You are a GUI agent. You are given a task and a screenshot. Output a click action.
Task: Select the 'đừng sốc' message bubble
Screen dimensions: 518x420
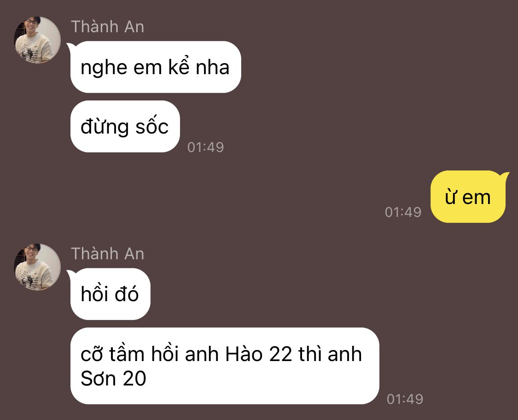(x=125, y=127)
